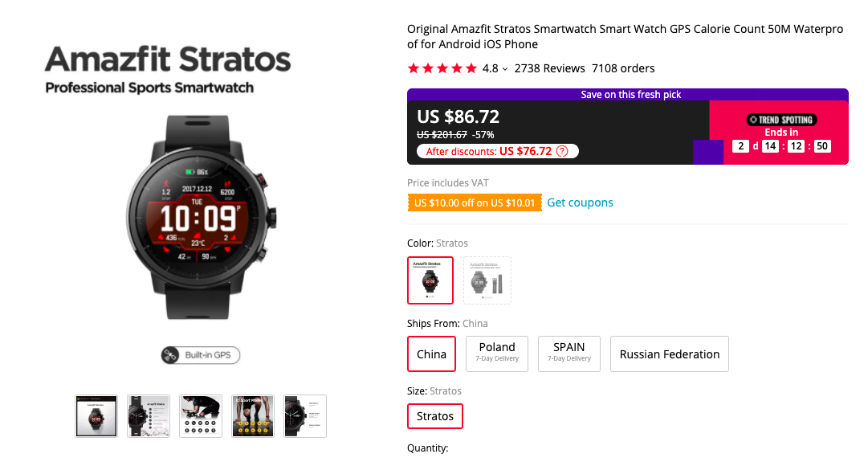Click the Get coupons link
Image resolution: width=868 pixels, height=466 pixels.
(x=580, y=202)
